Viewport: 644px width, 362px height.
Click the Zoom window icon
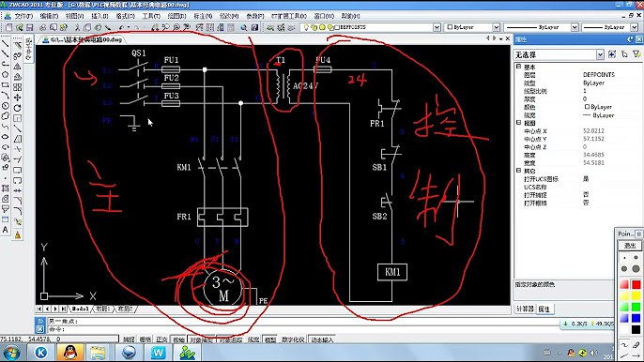click(176, 27)
